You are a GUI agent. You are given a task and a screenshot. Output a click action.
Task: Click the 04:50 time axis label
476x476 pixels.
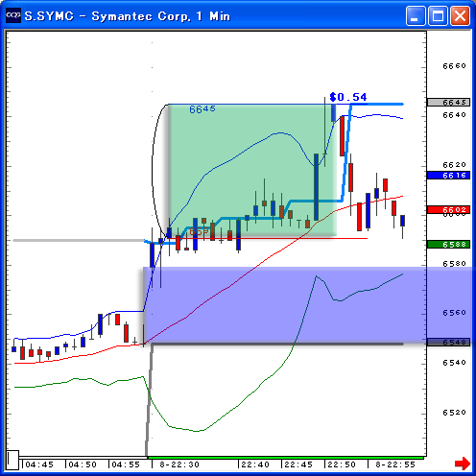[83, 464]
